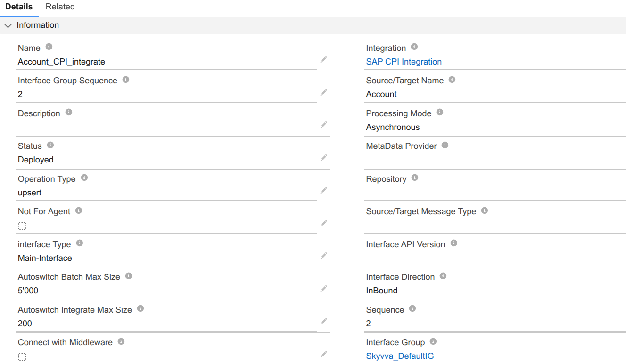
Task: Switch to the Related tab
Action: pos(60,7)
